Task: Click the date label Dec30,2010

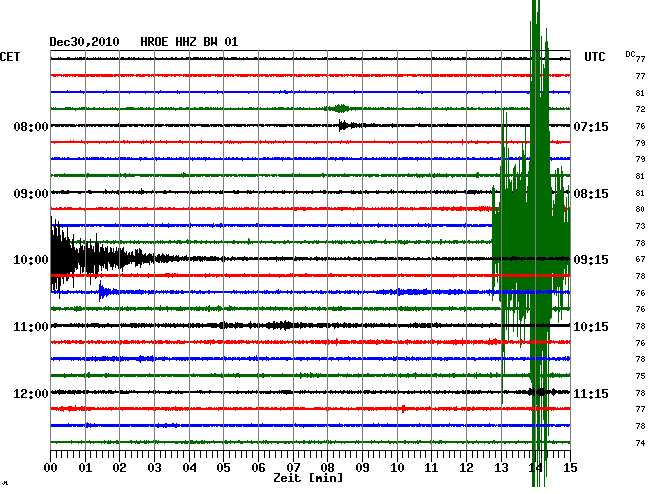Action: click(x=84, y=42)
